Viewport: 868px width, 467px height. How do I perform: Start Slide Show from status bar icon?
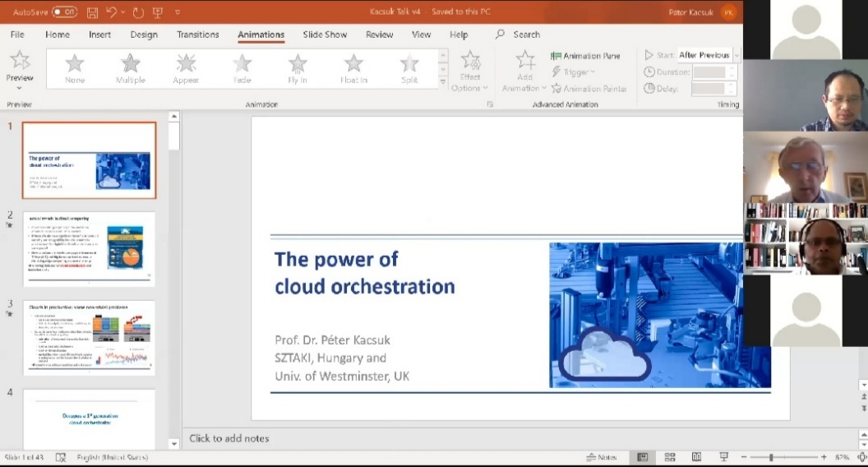tap(723, 457)
